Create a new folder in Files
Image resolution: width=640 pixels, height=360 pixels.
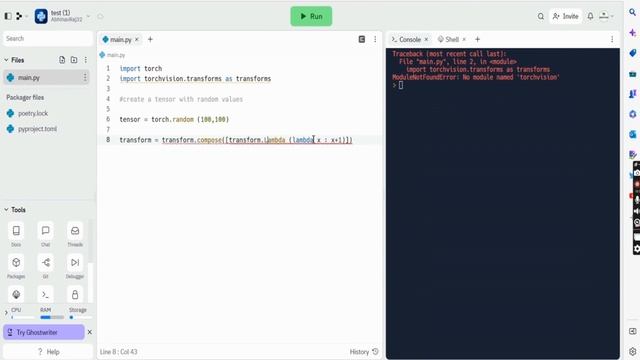(74, 60)
